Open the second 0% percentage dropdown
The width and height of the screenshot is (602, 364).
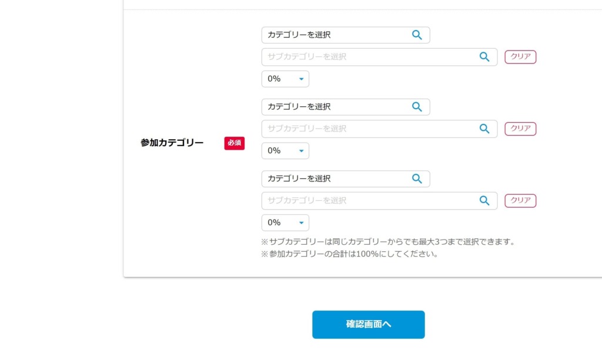coord(285,151)
